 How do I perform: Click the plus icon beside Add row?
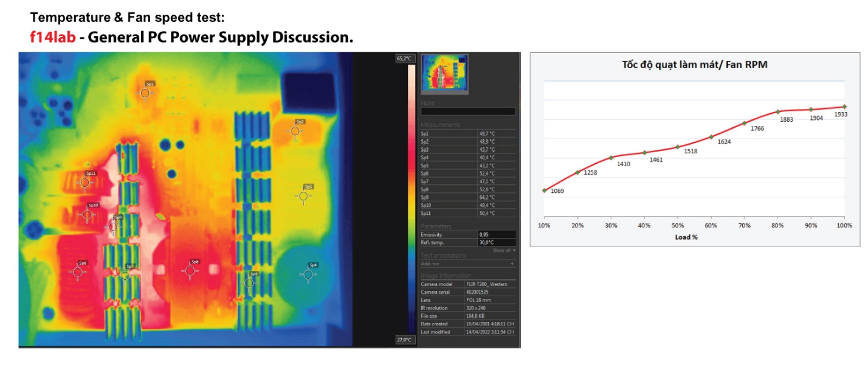(512, 264)
